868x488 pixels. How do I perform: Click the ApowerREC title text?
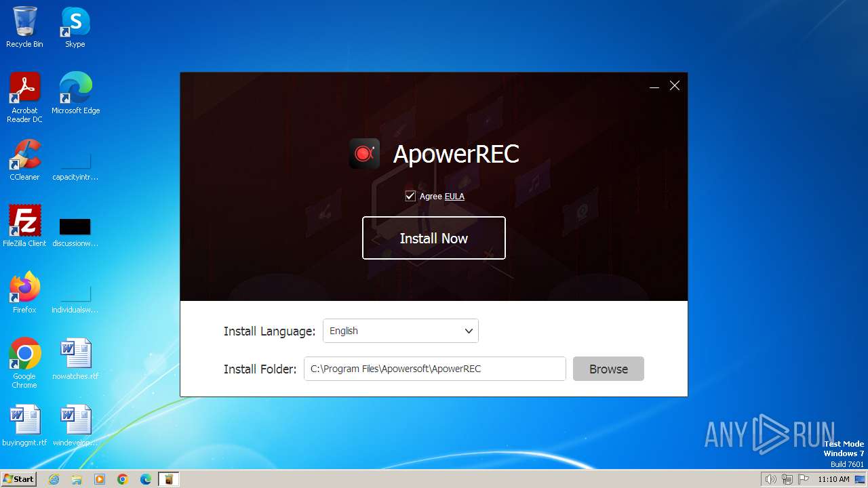click(456, 154)
